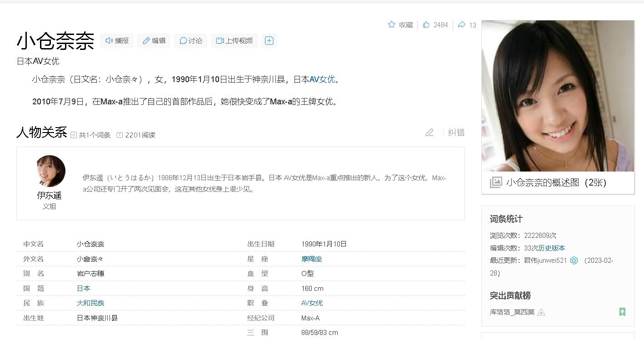Click the 收藏 star icon
This screenshot has width=644, height=339.
coord(392,25)
